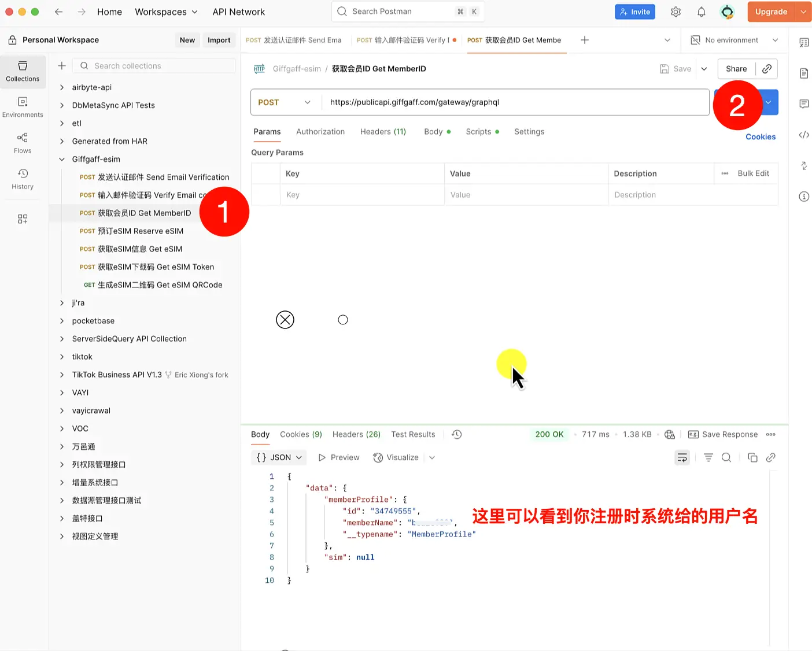Show network information globe icon
Viewport: 812px width, 651px height.
pos(670,434)
